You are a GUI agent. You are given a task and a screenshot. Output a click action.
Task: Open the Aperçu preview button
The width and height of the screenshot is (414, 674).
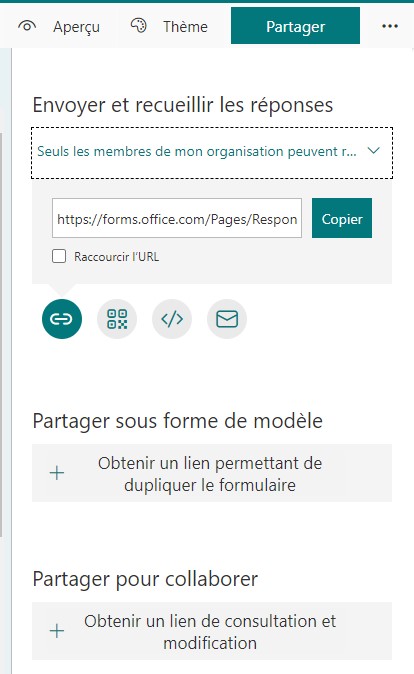click(x=58, y=27)
